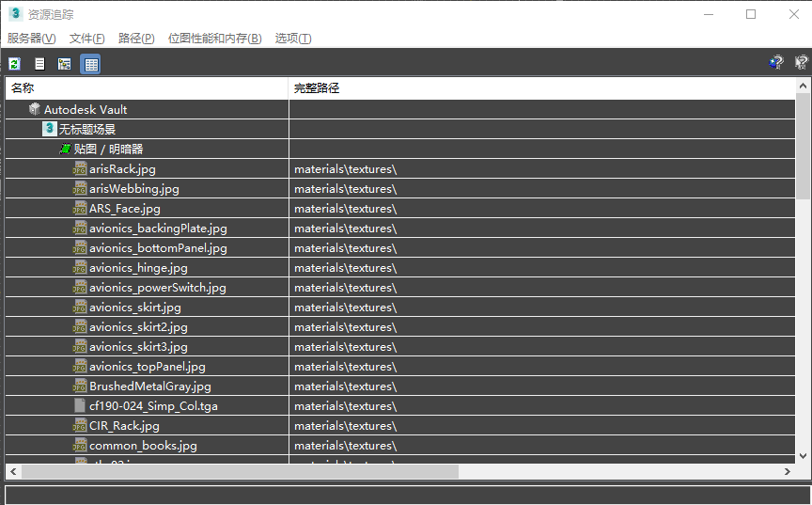Click the Refresh toolbar icon
This screenshot has width=812, height=505.
coord(14,64)
